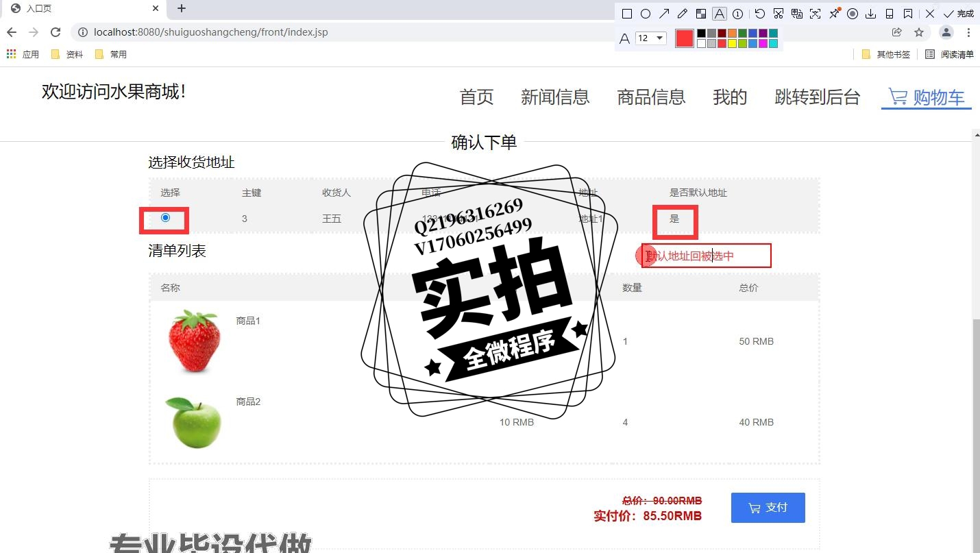Pick the yellow color swatch
The width and height of the screenshot is (980, 553).
732,43
